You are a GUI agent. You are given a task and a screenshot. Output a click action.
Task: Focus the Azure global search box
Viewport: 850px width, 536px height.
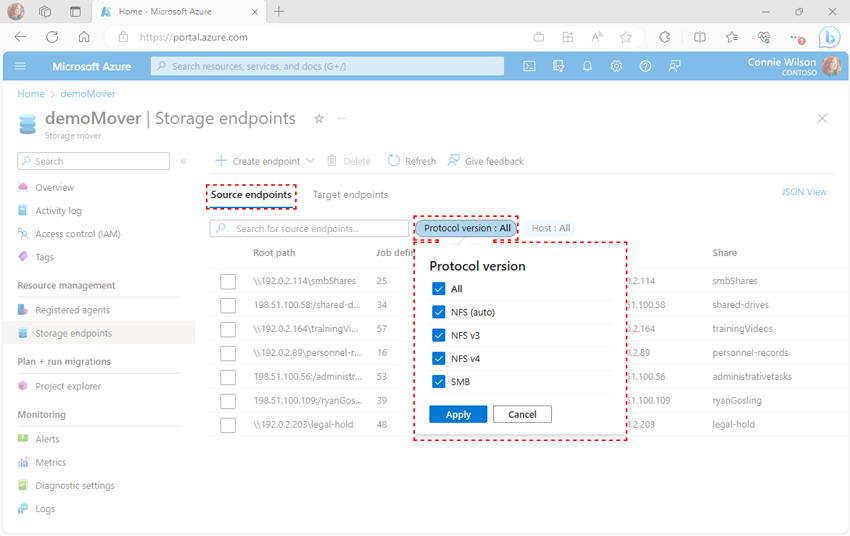[327, 66]
